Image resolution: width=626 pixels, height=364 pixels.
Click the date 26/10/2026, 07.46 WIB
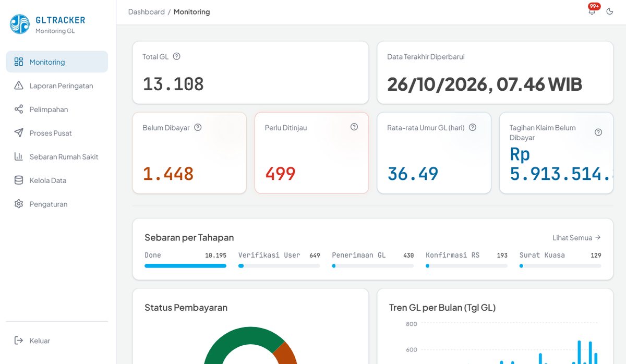click(485, 84)
